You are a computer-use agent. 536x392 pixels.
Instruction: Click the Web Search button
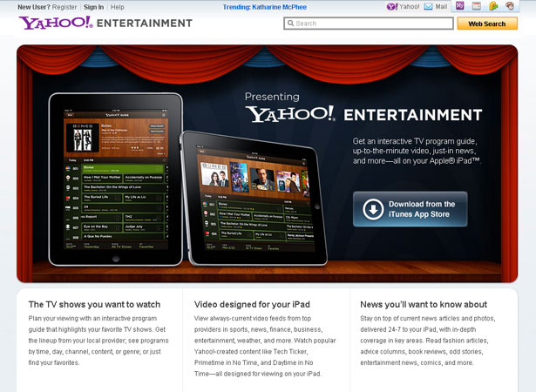click(x=487, y=24)
